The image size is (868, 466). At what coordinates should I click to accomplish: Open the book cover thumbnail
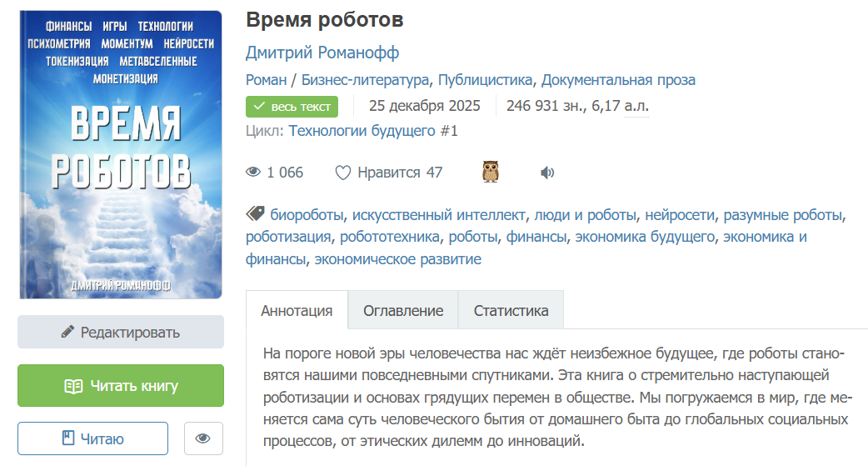[x=121, y=154]
